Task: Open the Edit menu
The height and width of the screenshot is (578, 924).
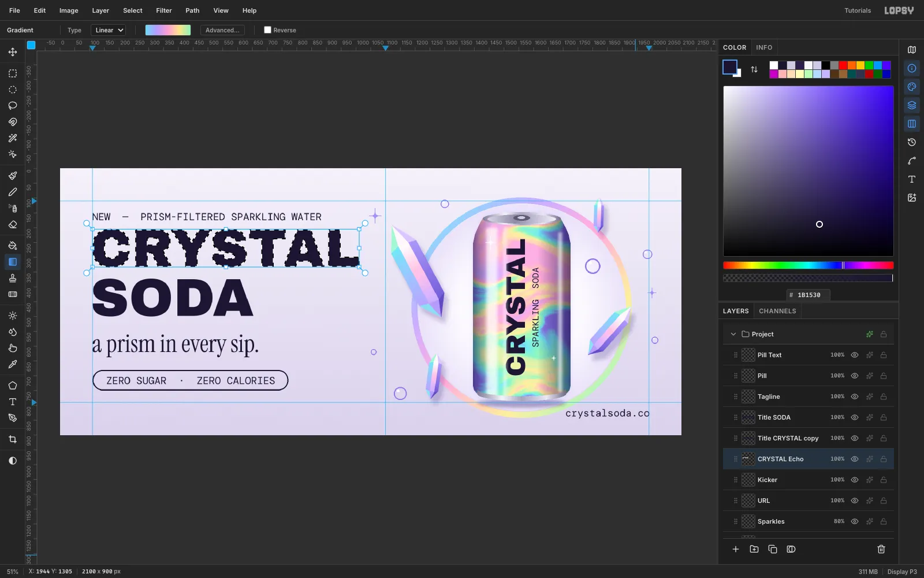Action: (x=40, y=10)
